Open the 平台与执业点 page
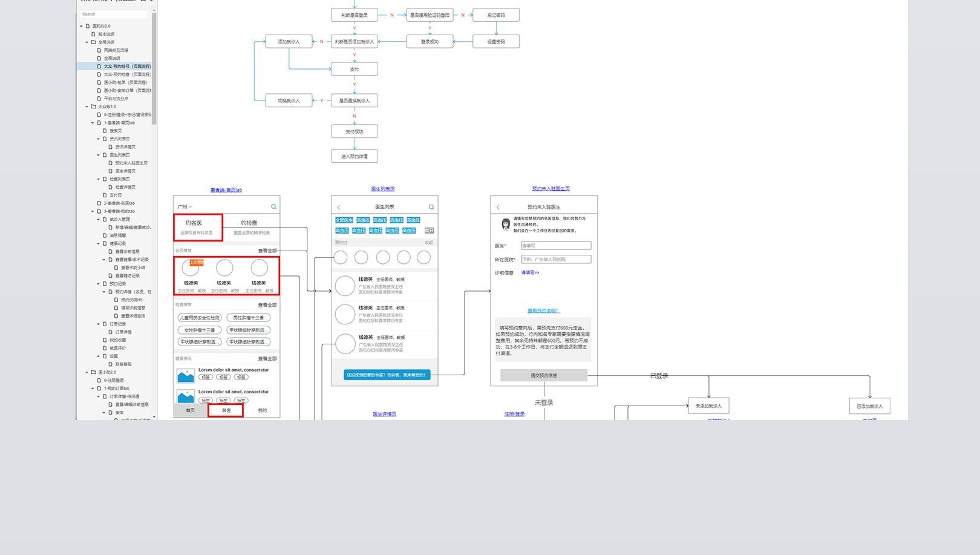This screenshot has height=555, width=980. (x=116, y=99)
